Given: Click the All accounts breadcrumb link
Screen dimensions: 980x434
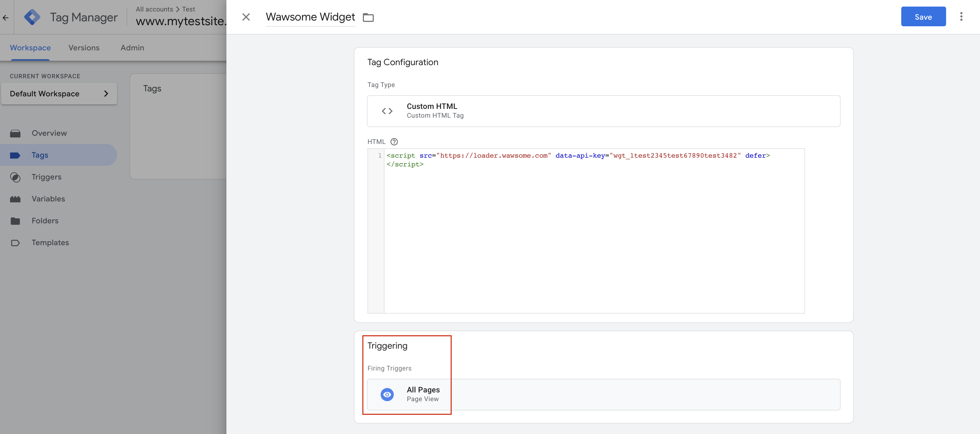Looking at the screenshot, I should coord(154,9).
